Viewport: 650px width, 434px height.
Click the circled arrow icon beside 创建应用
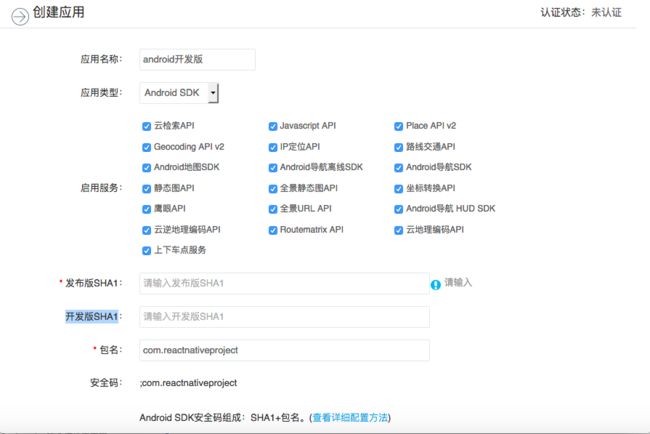[20, 17]
